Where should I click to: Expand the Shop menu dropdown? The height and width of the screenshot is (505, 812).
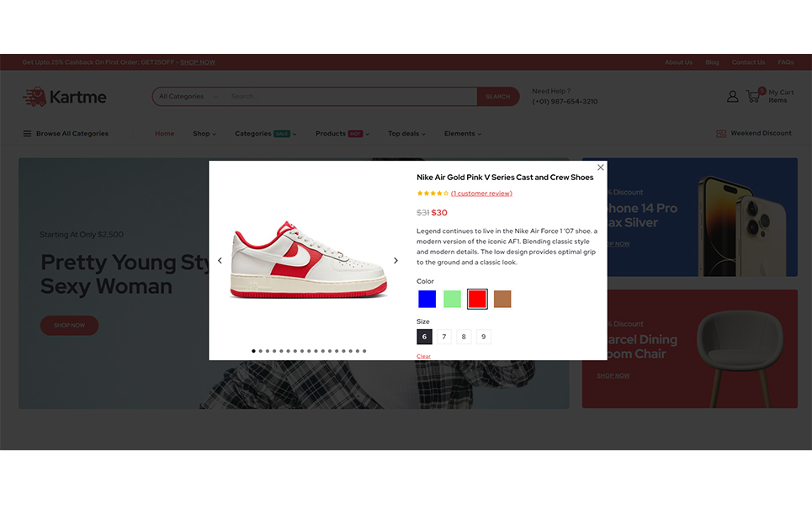204,134
